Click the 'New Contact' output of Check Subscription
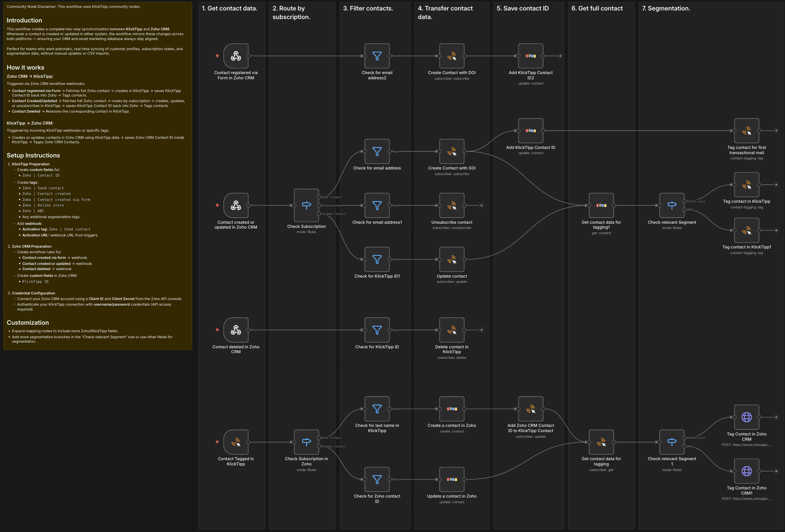Viewport: 785px width, 532px height. point(319,197)
